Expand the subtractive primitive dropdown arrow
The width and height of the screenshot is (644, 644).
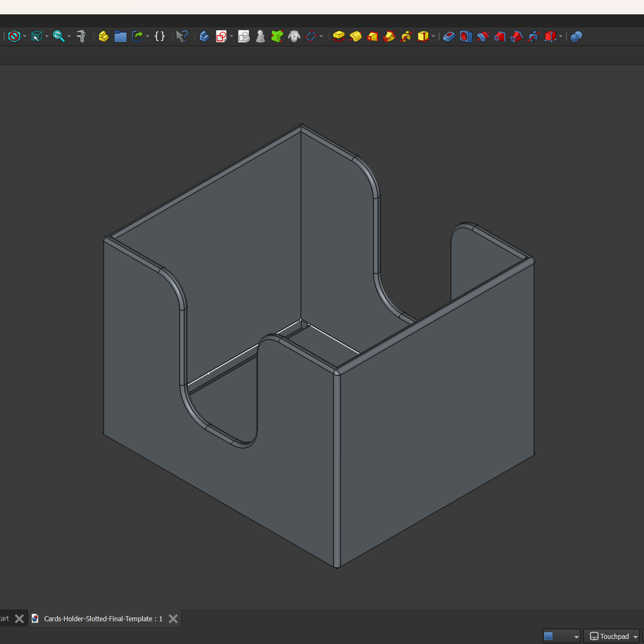(x=561, y=37)
